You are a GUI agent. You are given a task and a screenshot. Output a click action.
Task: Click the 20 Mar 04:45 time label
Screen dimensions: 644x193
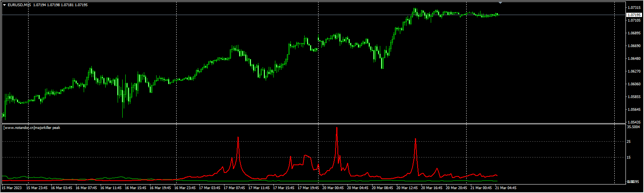click(358, 188)
